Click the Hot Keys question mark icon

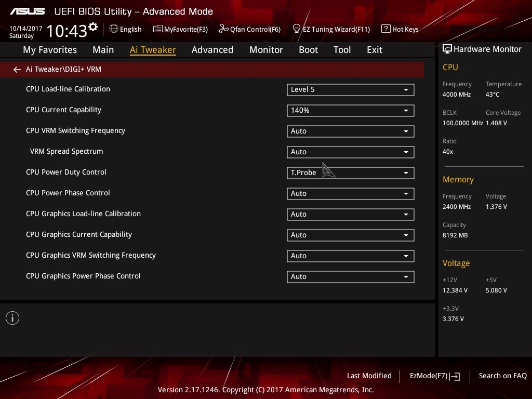point(385,29)
